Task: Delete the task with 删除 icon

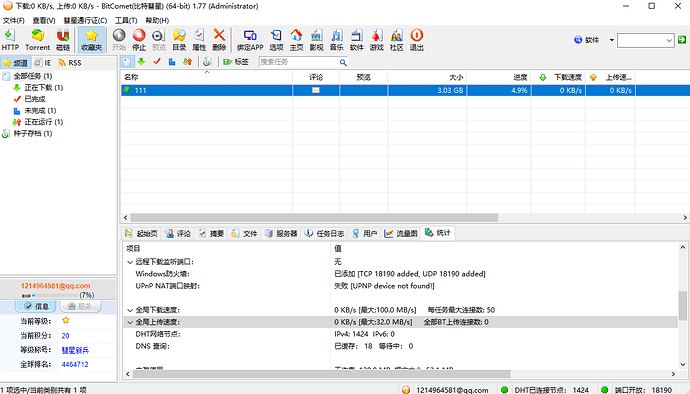Action: 219,40
